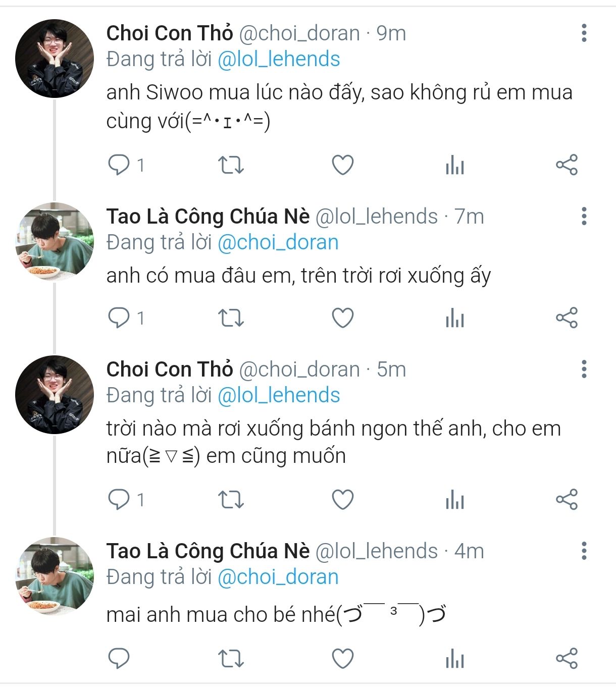The height and width of the screenshot is (689, 616).
Task: Retweet the 'anh Siwoo mua lúc nào' tweet
Action: tap(231, 165)
